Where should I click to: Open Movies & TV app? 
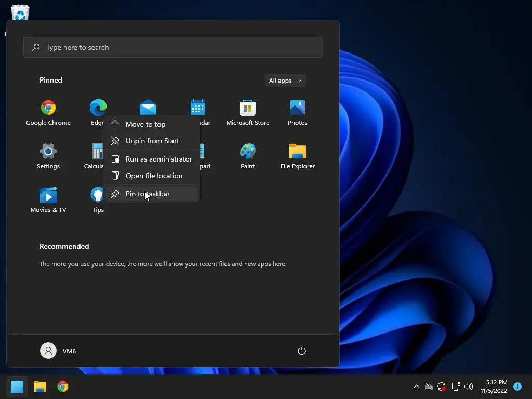48,200
